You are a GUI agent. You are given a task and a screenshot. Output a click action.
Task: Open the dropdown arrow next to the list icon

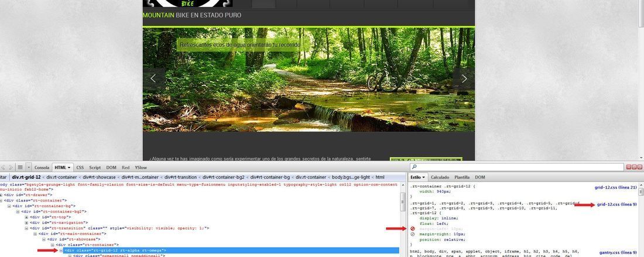tap(28, 167)
